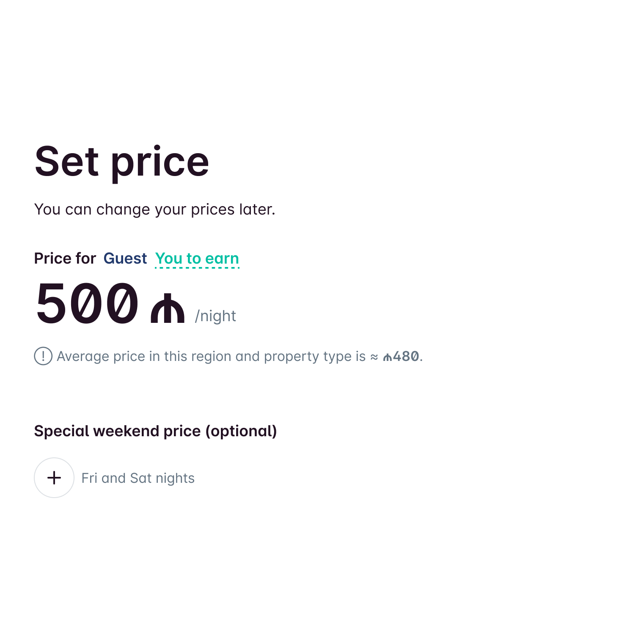Screen dimensions: 644x644
Task: Click the word '(optional)' in weekend heading
Action: [241, 431]
